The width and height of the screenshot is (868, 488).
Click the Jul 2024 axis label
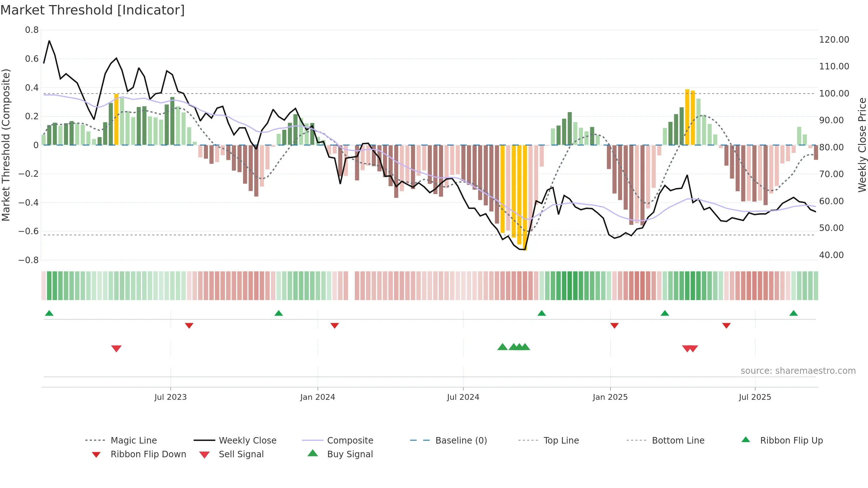pos(463,397)
